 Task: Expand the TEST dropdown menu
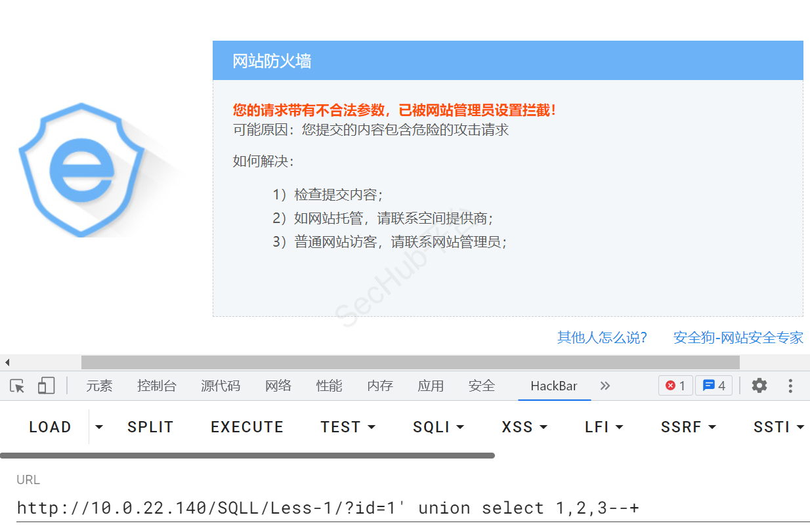point(348,427)
